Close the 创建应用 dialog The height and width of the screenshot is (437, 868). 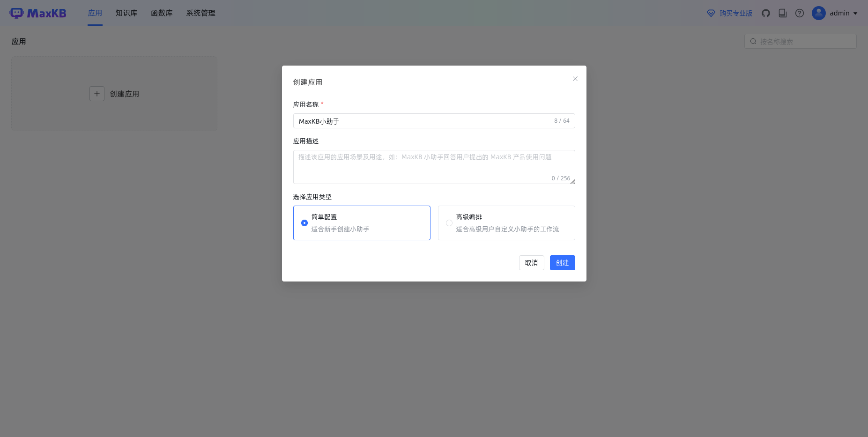575,79
